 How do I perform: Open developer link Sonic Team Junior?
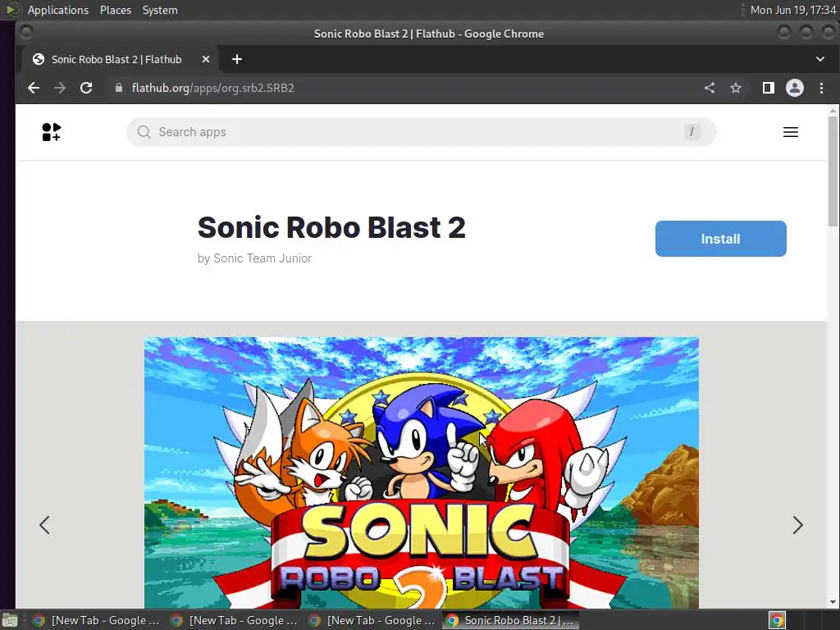pos(262,258)
